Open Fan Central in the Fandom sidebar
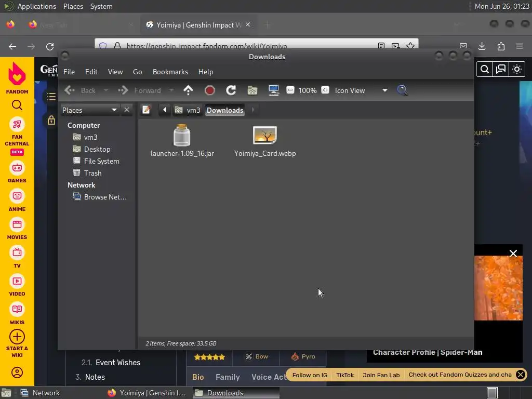Screen dimensions: 532x399 coord(17,137)
